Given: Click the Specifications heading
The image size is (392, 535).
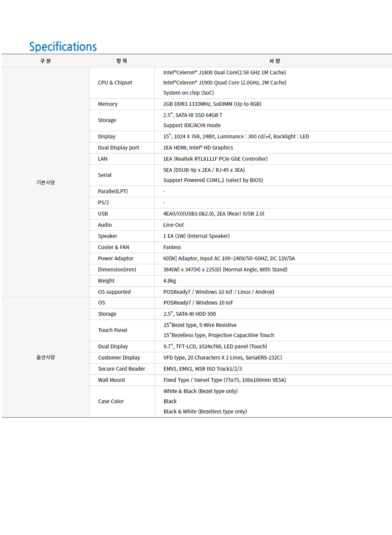Looking at the screenshot, I should click(63, 47).
